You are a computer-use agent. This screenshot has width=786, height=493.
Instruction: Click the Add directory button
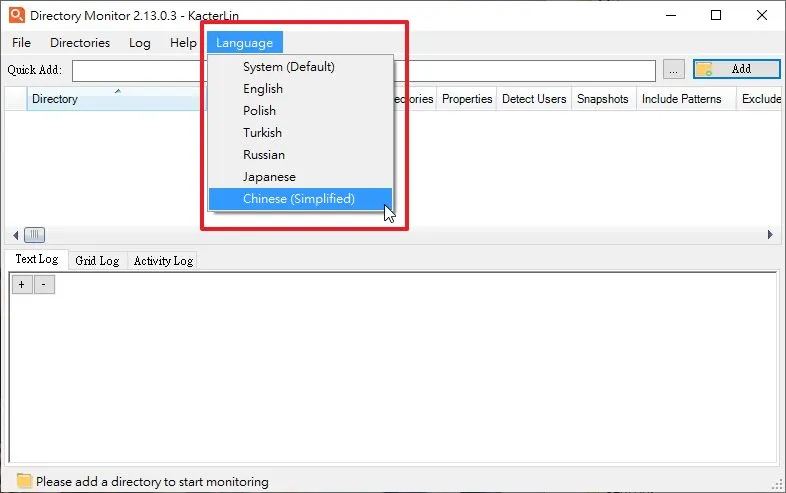click(x=736, y=69)
